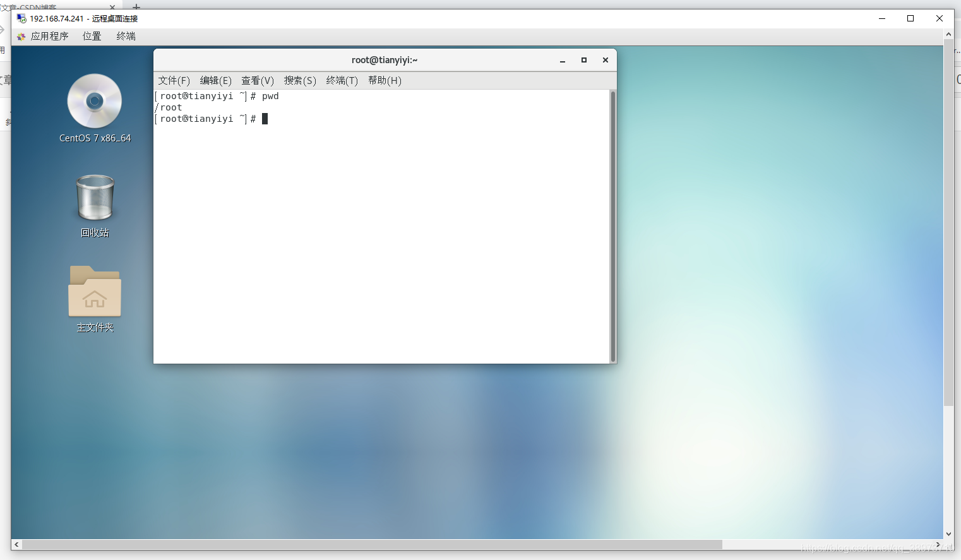Close the root@tianyiyi terminal window
961x560 pixels.
(606, 60)
